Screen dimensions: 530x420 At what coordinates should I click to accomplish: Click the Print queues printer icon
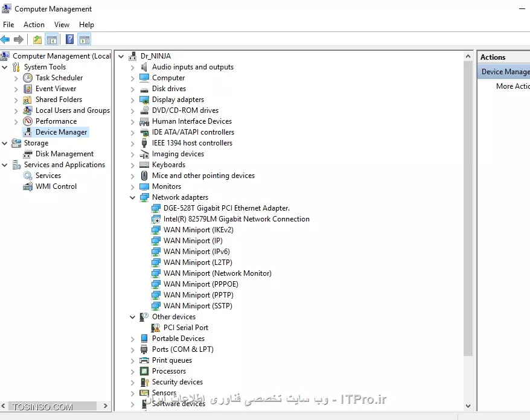(x=144, y=360)
